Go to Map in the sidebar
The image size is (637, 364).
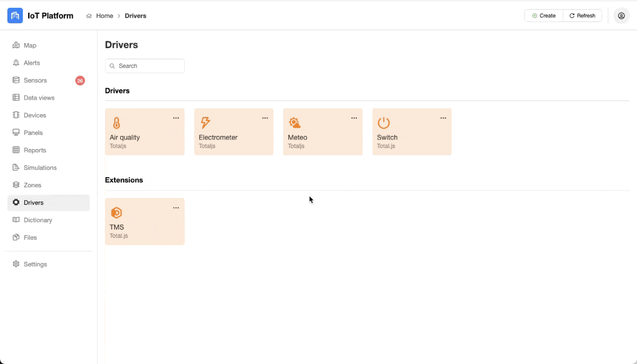tap(30, 46)
